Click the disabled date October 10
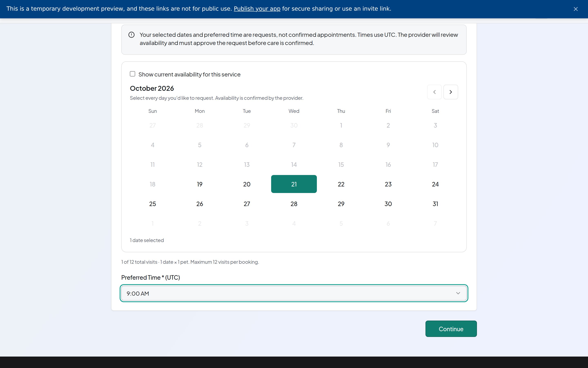This screenshot has height=368, width=588. (x=435, y=145)
